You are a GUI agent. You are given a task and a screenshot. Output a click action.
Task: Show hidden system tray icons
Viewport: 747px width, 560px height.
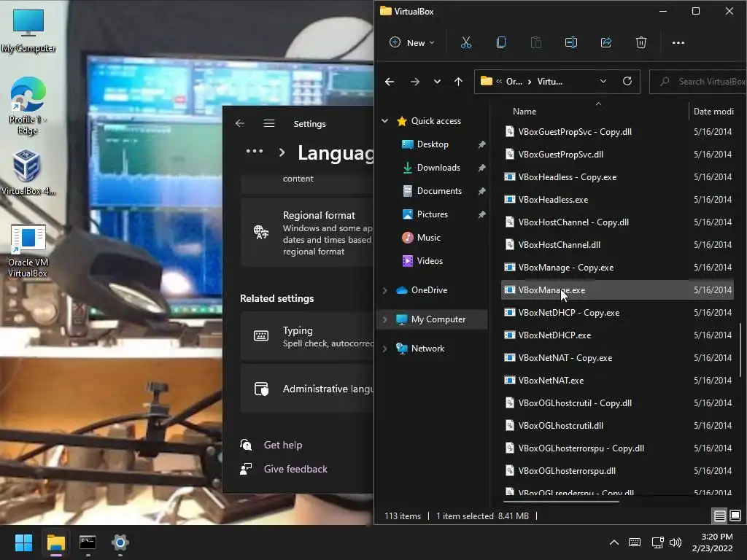[614, 542]
